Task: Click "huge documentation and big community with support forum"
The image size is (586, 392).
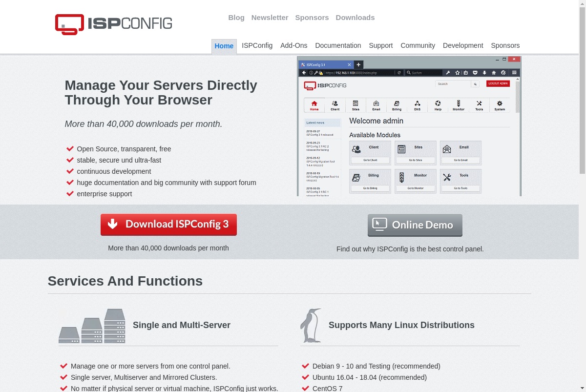Action: point(167,183)
